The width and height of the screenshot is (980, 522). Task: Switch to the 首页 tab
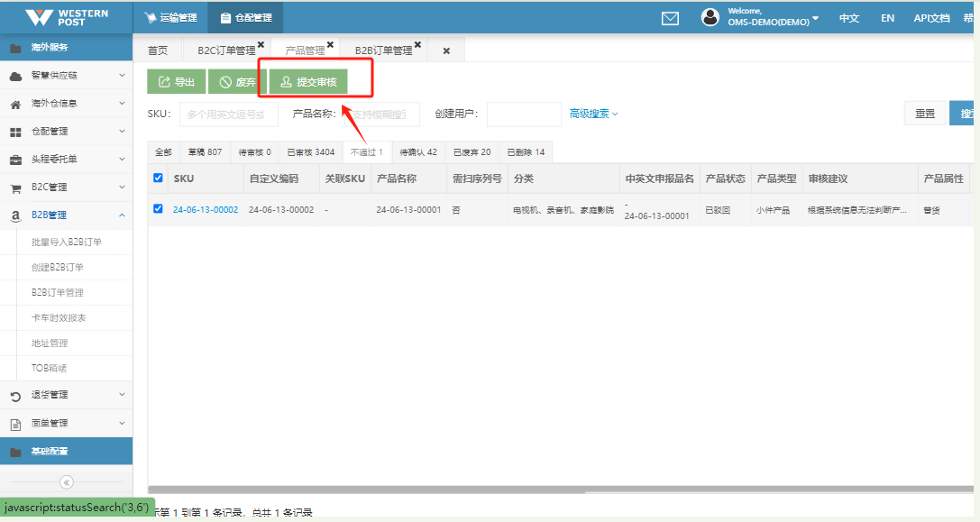158,50
